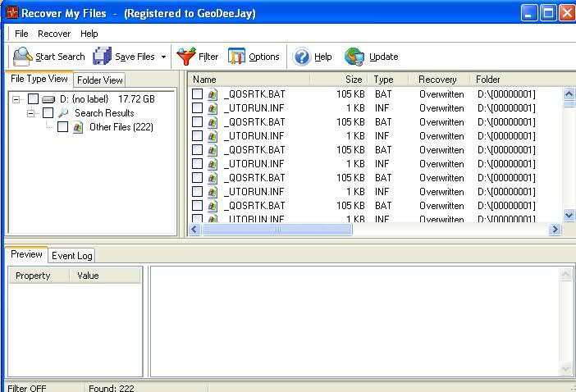Sort by the Folder column header

pos(516,80)
